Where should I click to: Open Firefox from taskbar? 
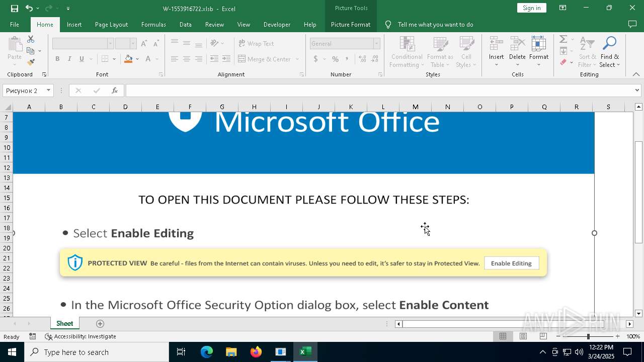coord(256,352)
